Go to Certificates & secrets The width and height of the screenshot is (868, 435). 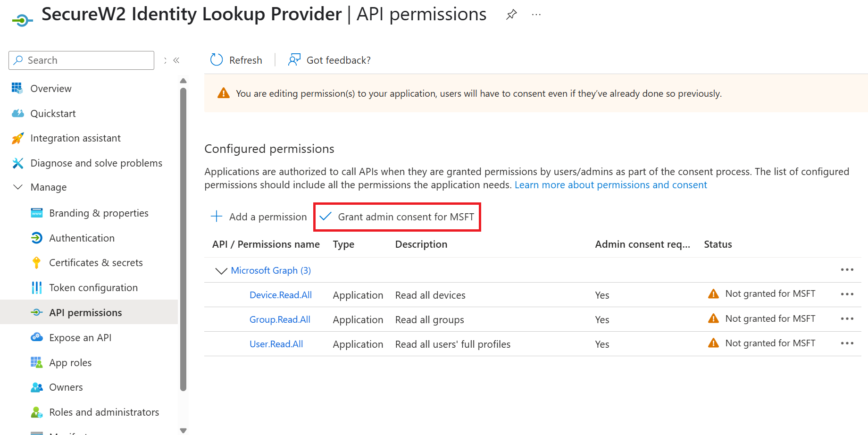pyautogui.click(x=96, y=263)
